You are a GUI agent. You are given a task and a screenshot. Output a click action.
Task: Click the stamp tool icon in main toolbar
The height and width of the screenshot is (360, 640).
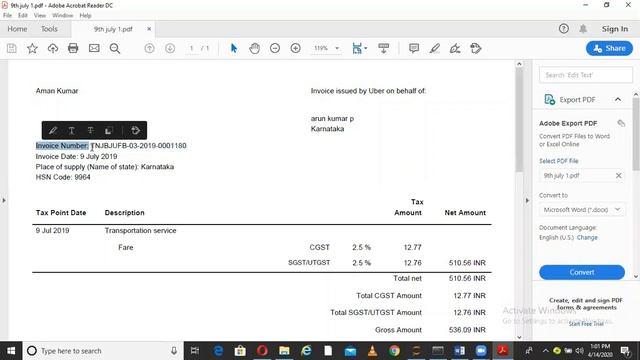[x=476, y=49]
